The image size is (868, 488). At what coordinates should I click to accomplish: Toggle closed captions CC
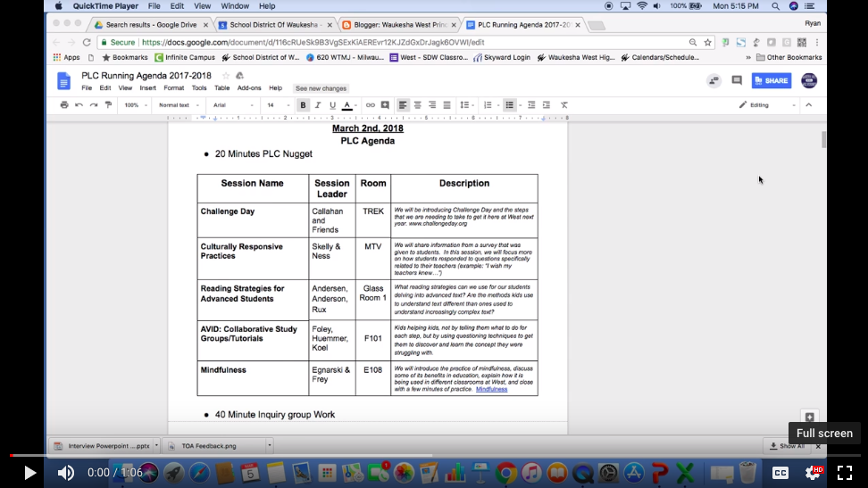point(780,473)
